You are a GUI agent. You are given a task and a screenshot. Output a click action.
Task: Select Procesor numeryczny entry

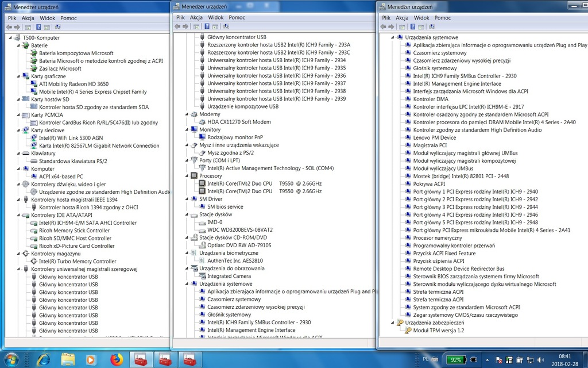437,238
